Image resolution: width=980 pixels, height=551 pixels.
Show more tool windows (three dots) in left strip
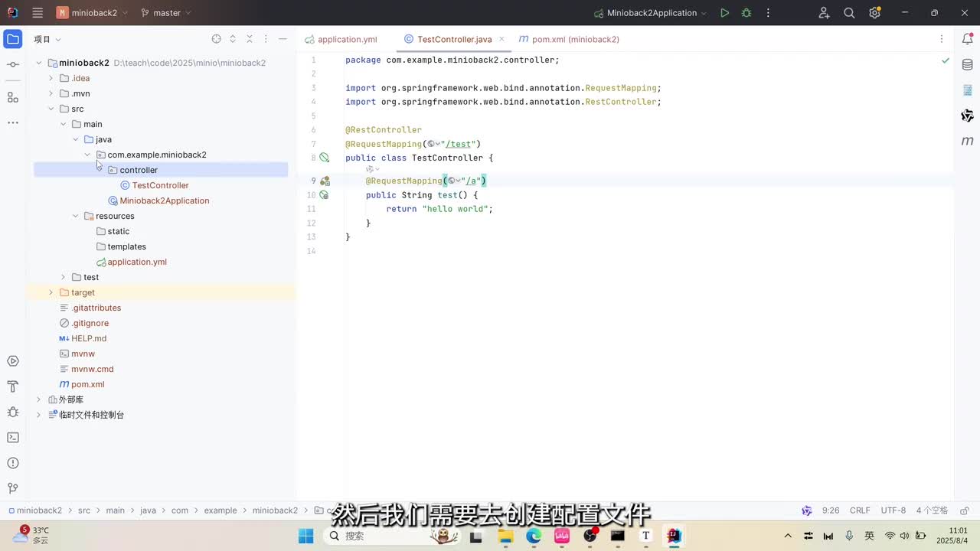pyautogui.click(x=13, y=122)
